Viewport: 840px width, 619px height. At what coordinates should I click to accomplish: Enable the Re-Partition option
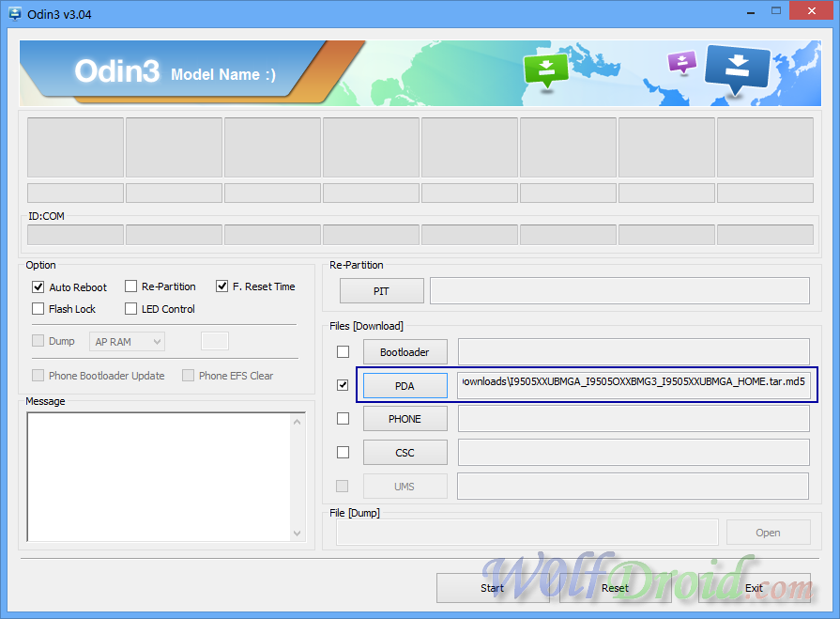point(130,286)
